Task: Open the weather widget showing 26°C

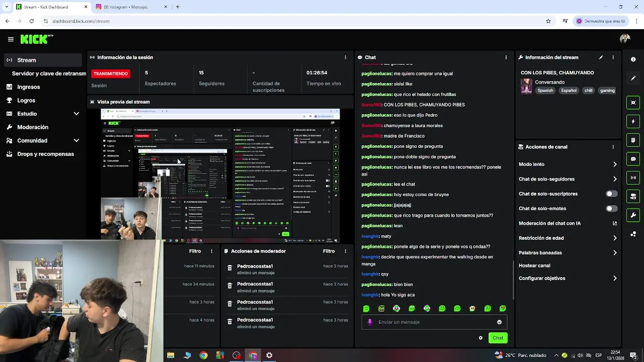Action: 521,355
